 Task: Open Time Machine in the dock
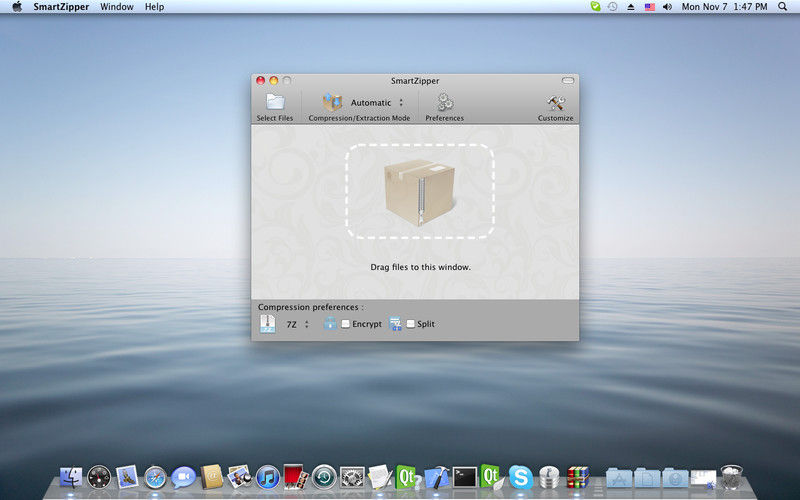(323, 478)
